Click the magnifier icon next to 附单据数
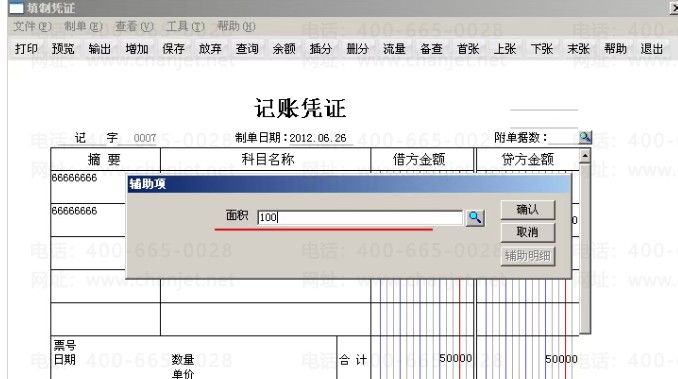This screenshot has width=678, height=379. click(585, 137)
